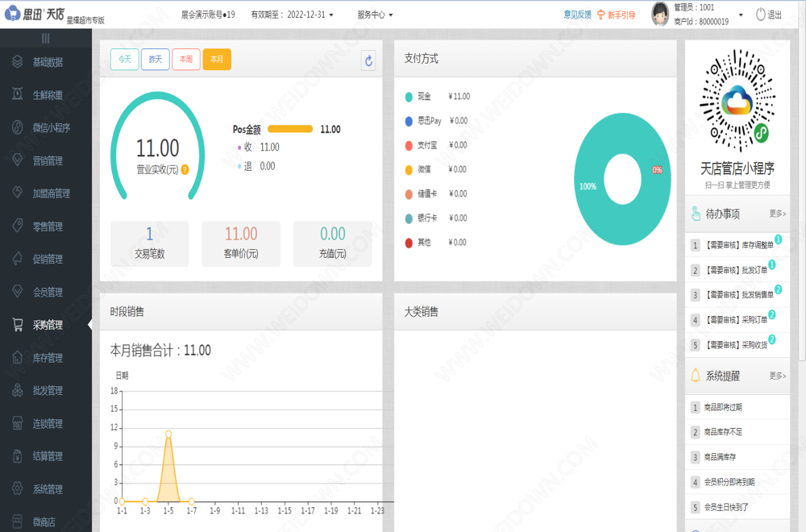Open the 有效期至 2022-12-31 dropdown

click(x=292, y=15)
